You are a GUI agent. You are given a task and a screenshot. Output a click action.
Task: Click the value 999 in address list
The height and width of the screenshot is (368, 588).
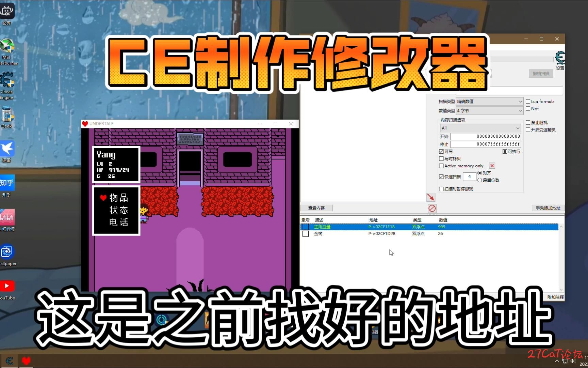click(x=442, y=227)
